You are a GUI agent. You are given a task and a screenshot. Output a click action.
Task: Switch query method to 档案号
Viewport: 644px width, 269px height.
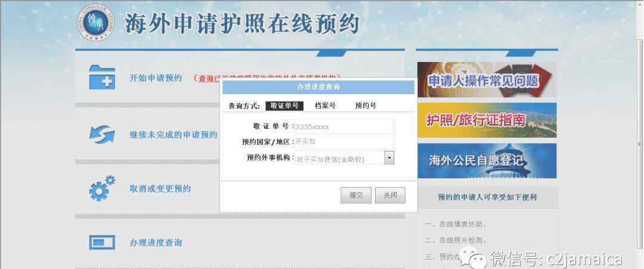(326, 106)
